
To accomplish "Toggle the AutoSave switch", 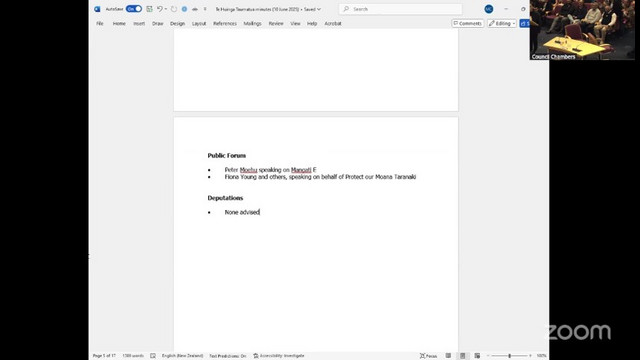I will 133,9.
